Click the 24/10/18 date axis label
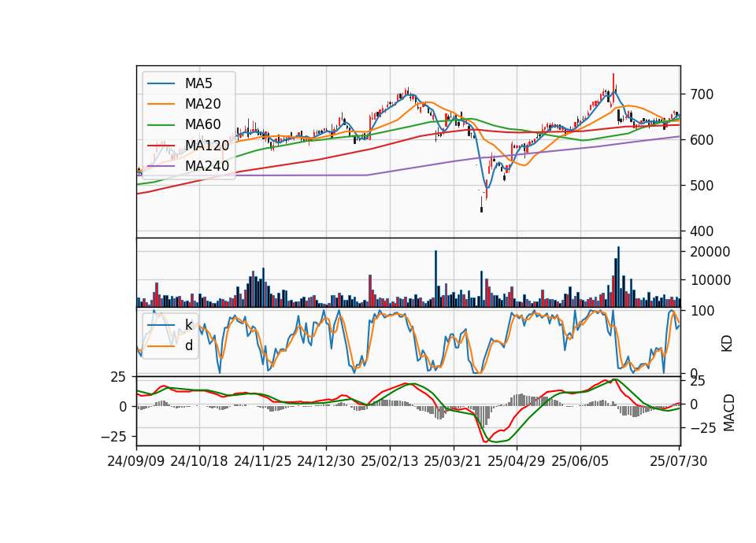756x543 pixels. pyautogui.click(x=199, y=461)
